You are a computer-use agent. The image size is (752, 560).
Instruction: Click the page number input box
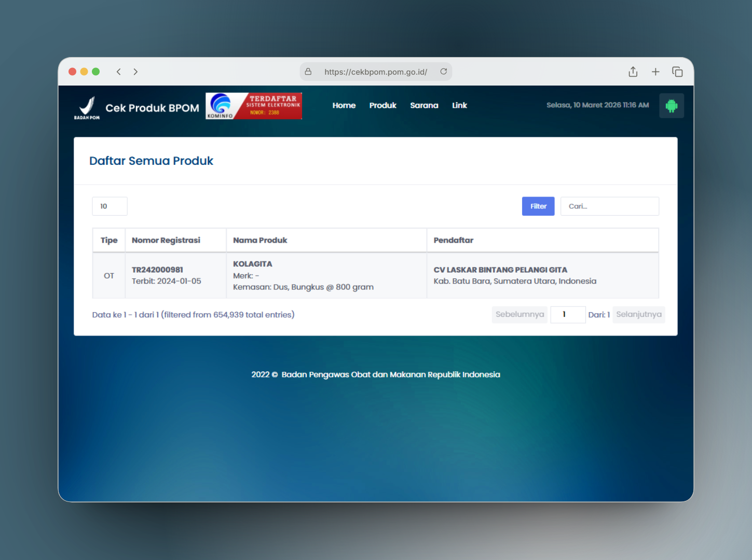click(x=567, y=314)
